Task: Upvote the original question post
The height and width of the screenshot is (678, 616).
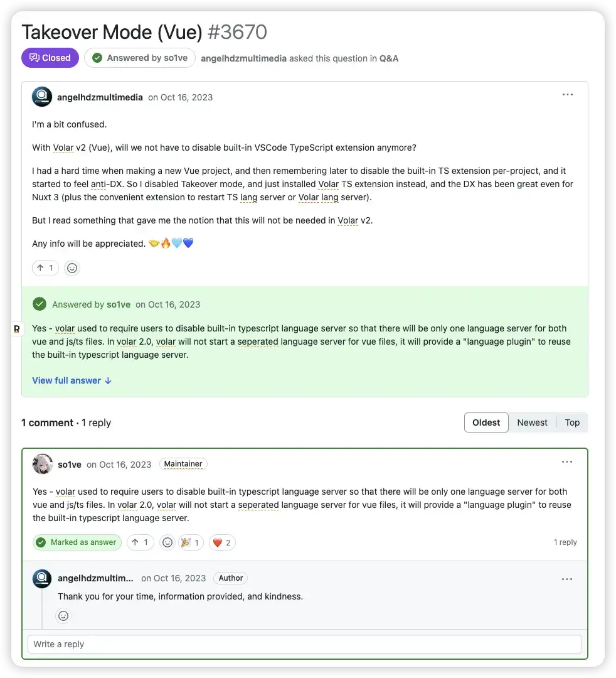Action: 45,268
